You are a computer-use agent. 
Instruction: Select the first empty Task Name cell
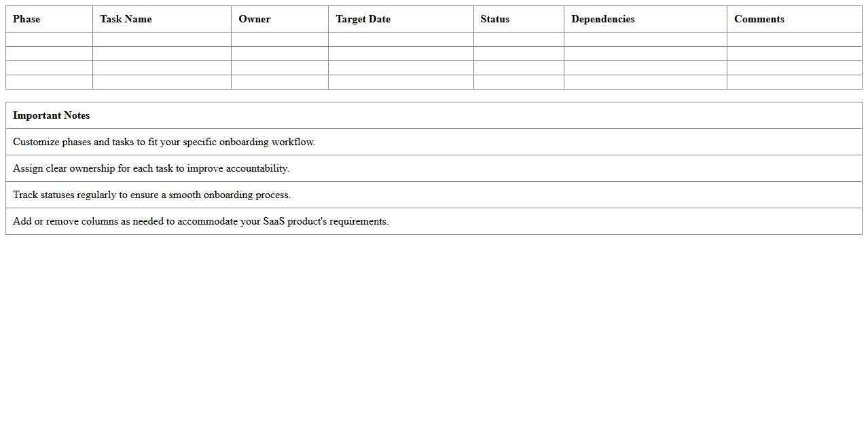162,39
